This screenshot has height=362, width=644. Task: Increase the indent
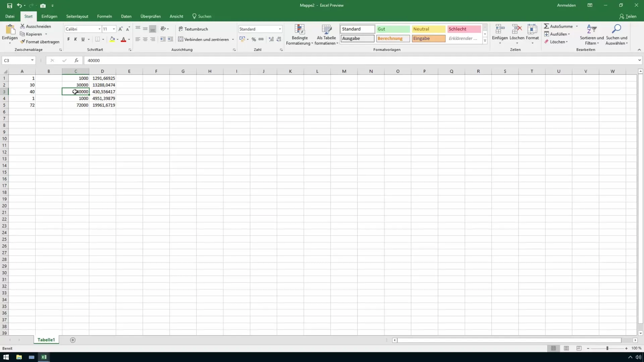point(170,39)
